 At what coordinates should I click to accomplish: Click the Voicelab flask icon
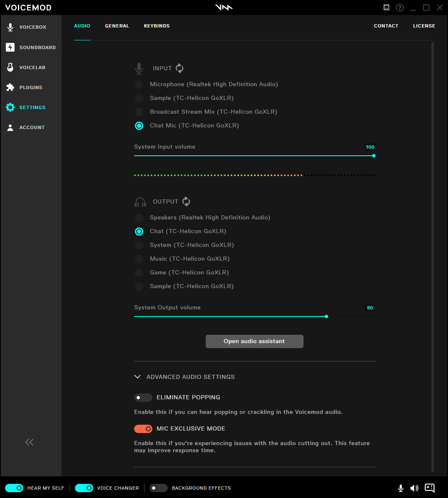pyautogui.click(x=10, y=67)
